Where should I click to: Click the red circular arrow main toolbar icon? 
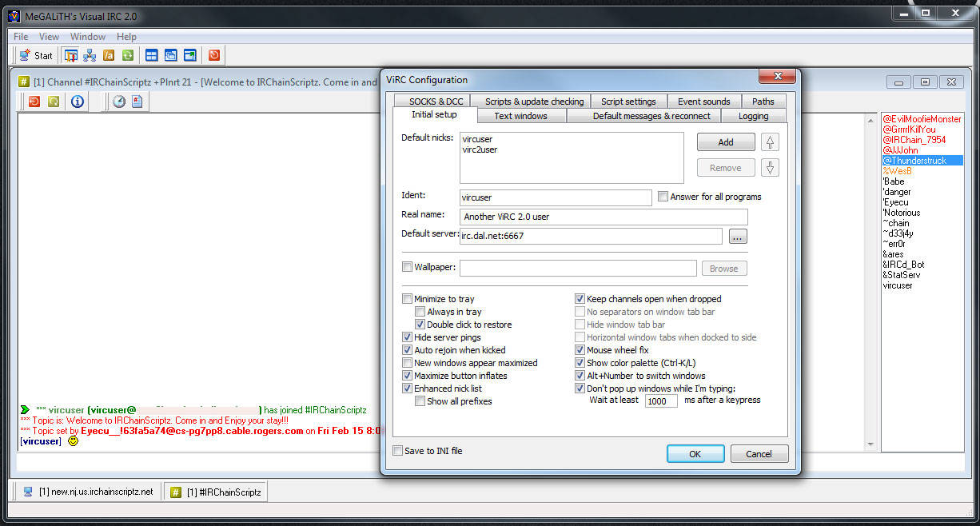pyautogui.click(x=213, y=55)
